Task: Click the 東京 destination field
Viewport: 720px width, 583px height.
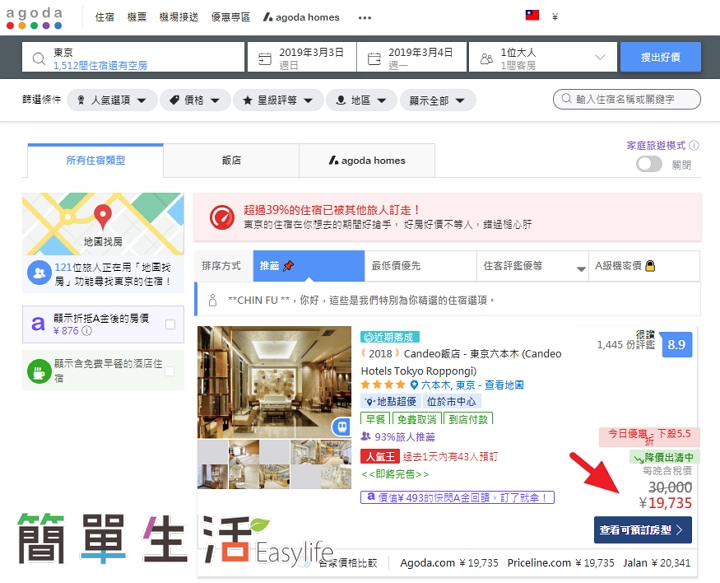Action: [133, 57]
